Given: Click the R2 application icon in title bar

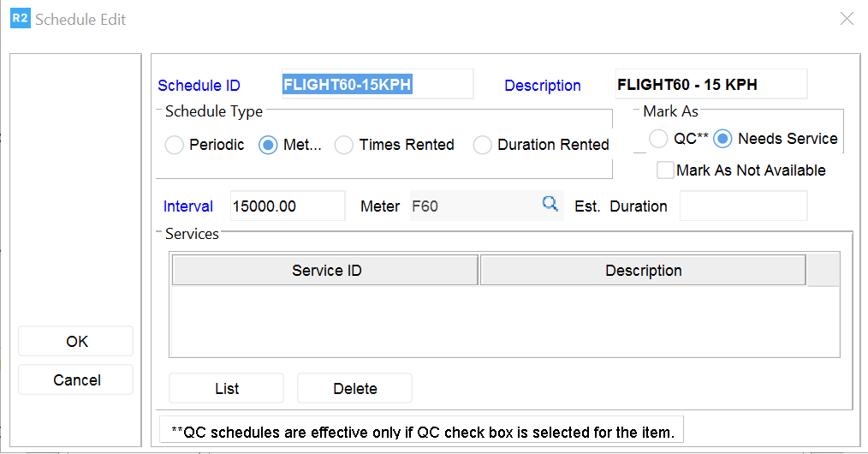Looking at the screenshot, I should click(20, 18).
